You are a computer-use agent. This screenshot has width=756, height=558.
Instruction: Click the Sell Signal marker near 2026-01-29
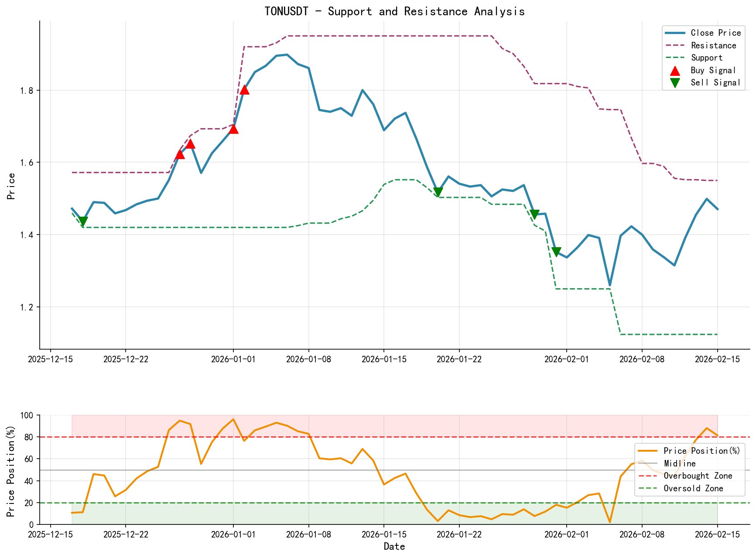pos(535,214)
